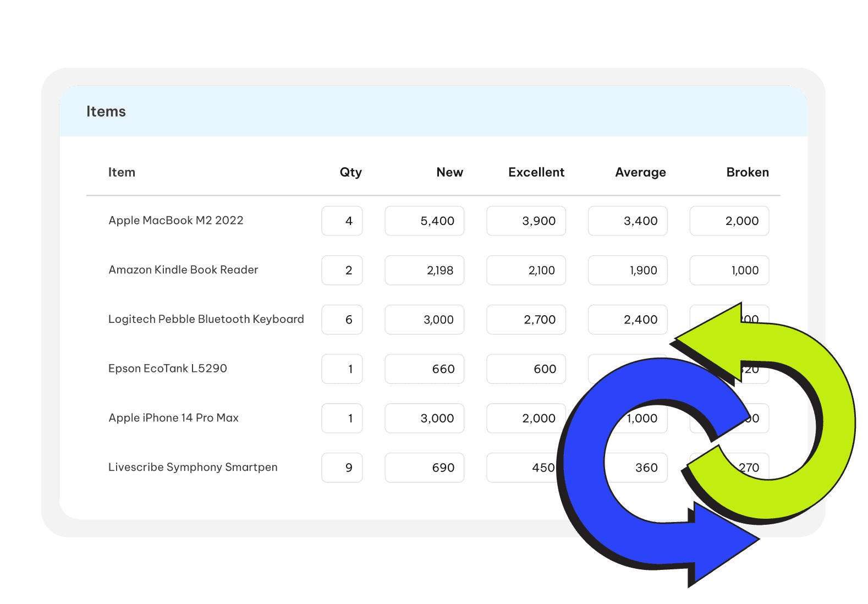Select the Epson EcoTank L5290 item name
Image resolution: width=868 pixels, height=604 pixels.
pyautogui.click(x=168, y=368)
